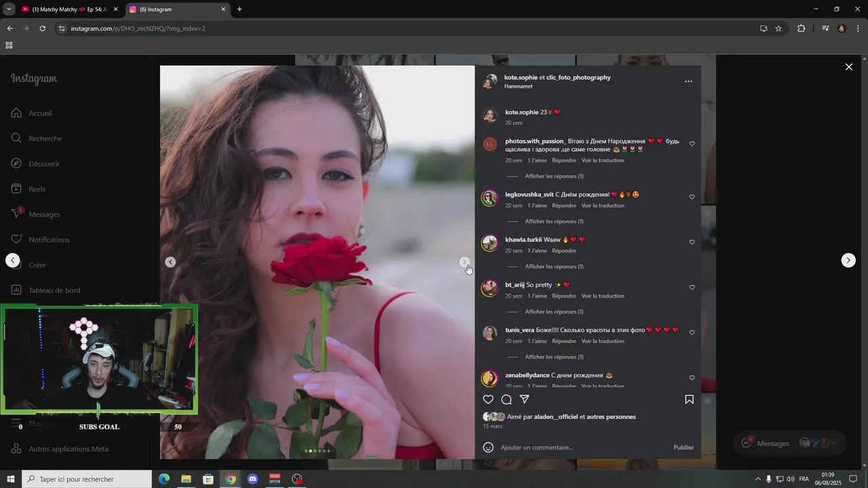The width and height of the screenshot is (868, 488).
Task: Save the post with the bookmark icon
Action: pos(689,400)
